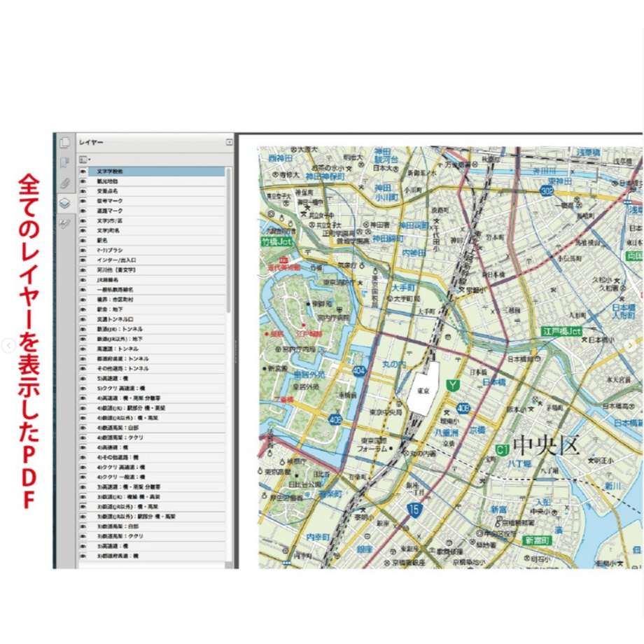644x644 pixels.
Task: Select the 5)ククリ 高速道：橋 layer name
Action: (120, 388)
